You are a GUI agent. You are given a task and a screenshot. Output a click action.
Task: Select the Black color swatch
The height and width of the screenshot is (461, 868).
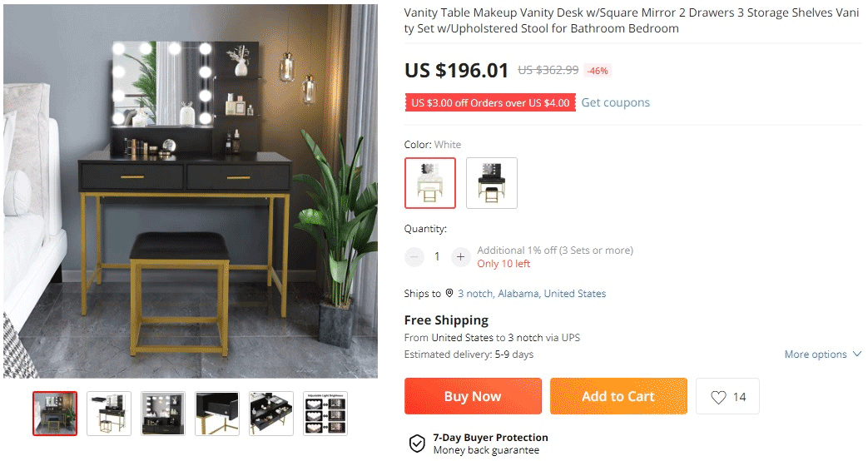pyautogui.click(x=492, y=183)
